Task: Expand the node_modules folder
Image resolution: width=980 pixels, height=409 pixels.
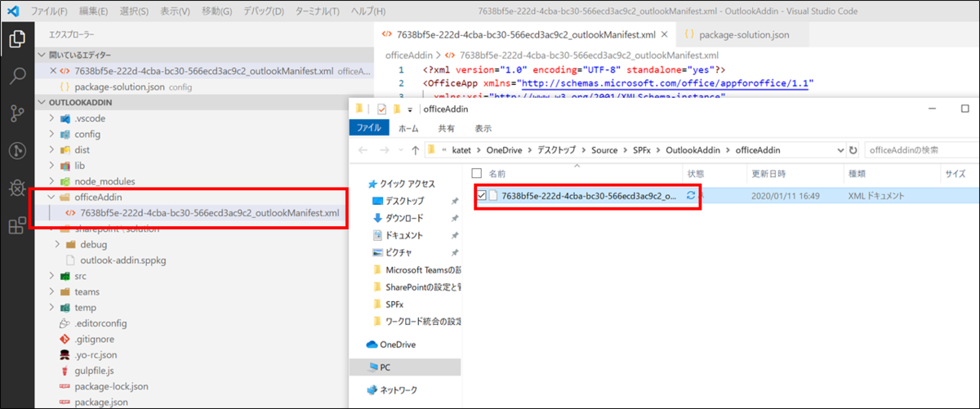Action: pos(52,181)
